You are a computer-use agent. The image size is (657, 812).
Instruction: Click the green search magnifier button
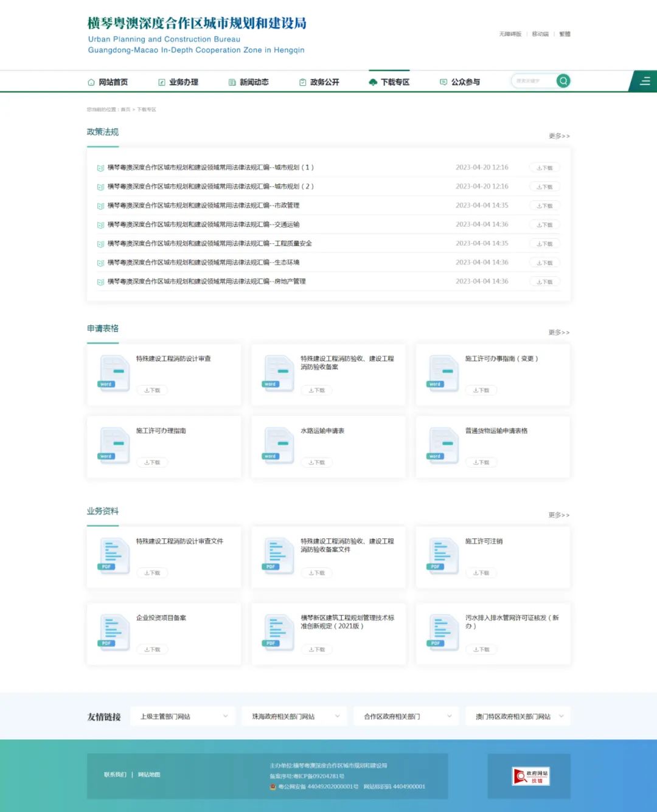point(563,81)
